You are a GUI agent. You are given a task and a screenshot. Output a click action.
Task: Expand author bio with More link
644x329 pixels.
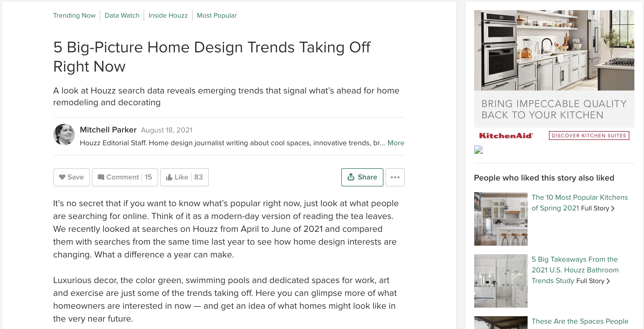pyautogui.click(x=396, y=143)
